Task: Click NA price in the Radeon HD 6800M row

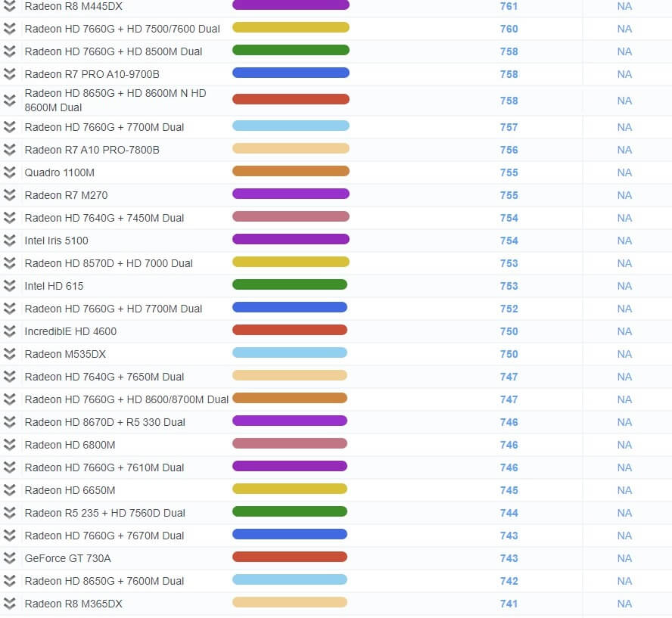Action: click(624, 446)
